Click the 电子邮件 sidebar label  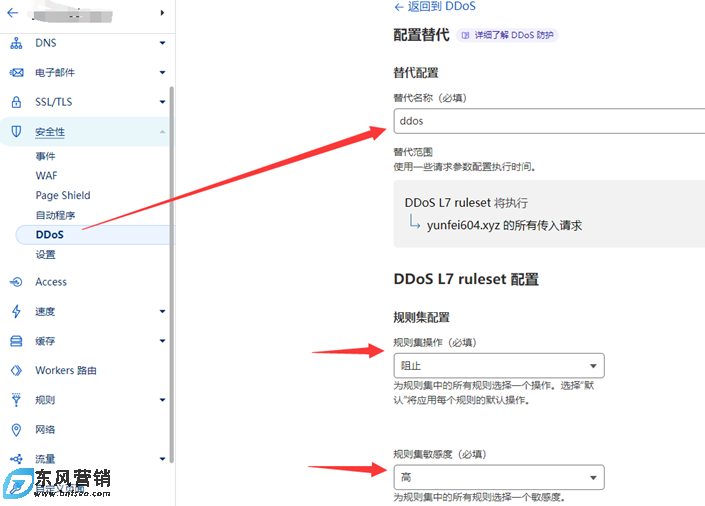pos(55,72)
